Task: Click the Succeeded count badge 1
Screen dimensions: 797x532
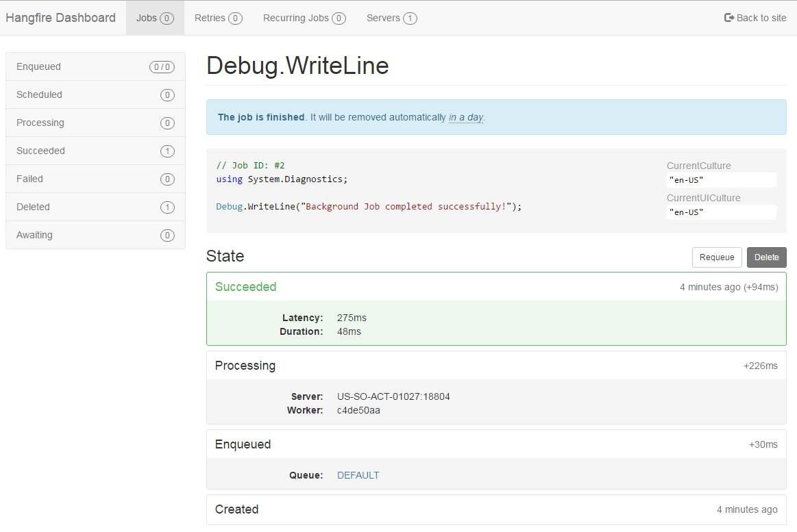Action: [167, 151]
